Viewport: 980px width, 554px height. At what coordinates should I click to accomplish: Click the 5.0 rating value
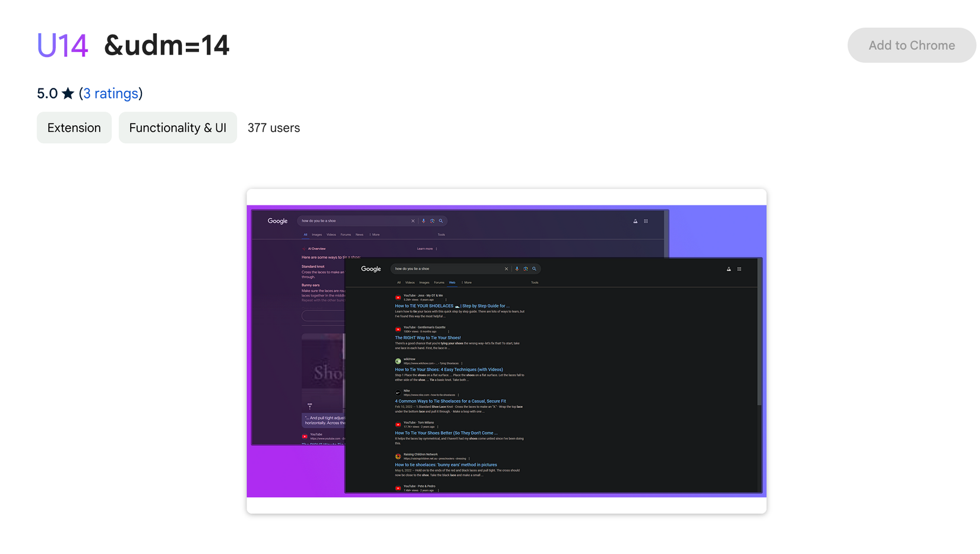pos(47,93)
